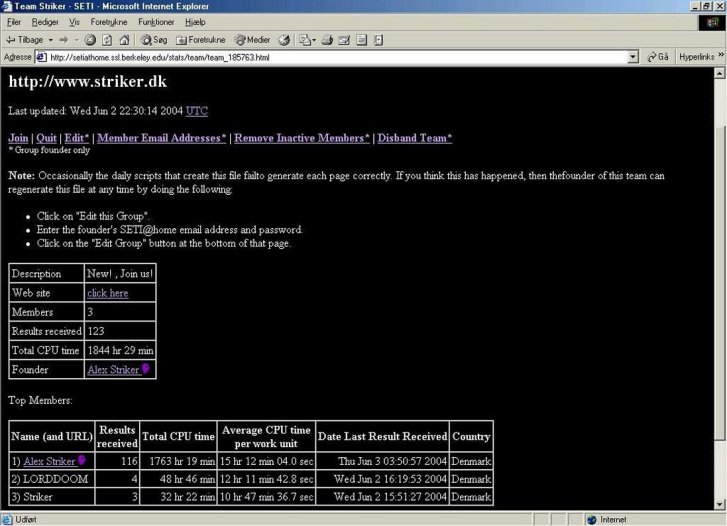
Task: Open the Hjælp menu
Action: [x=195, y=22]
